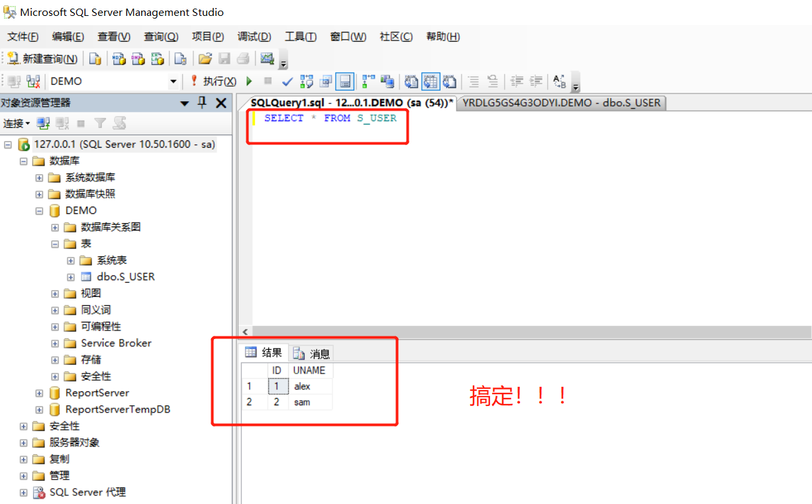The height and width of the screenshot is (504, 812).
Task: Expand the dbo.S_USER table node
Action: (72, 277)
